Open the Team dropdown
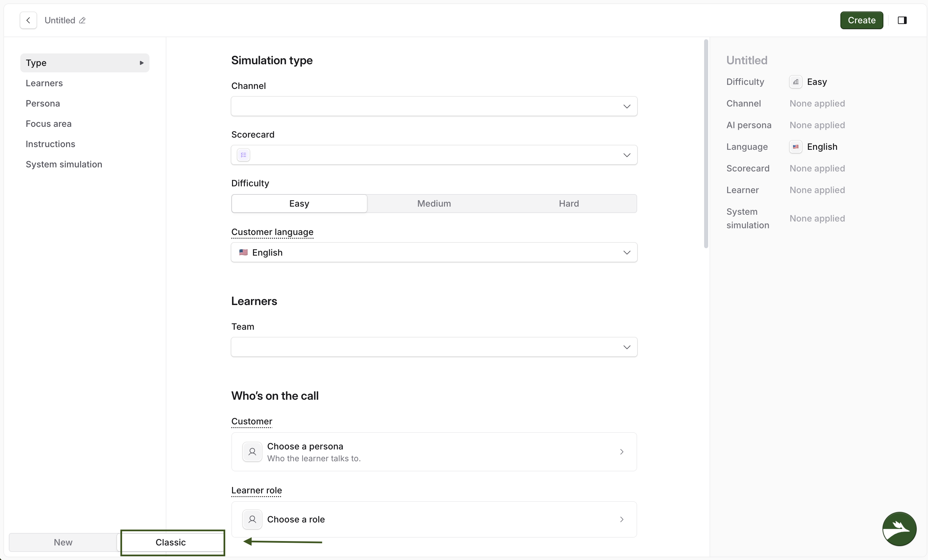 click(434, 347)
